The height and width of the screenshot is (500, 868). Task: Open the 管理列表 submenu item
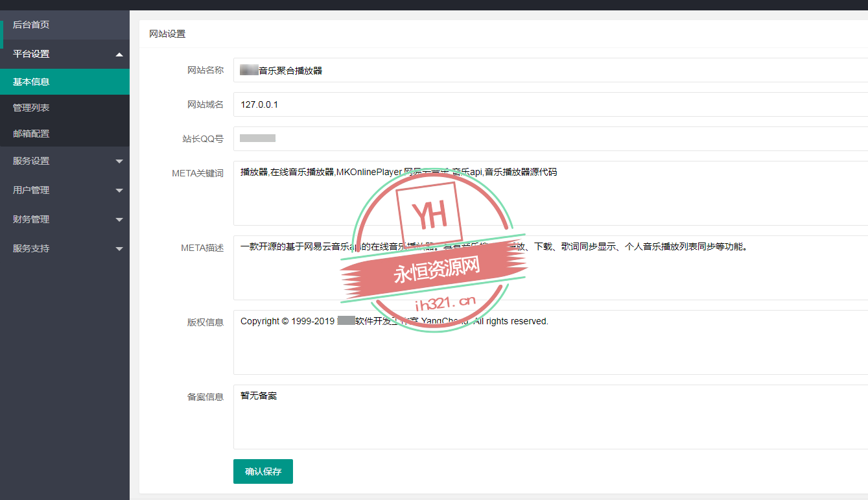point(31,108)
